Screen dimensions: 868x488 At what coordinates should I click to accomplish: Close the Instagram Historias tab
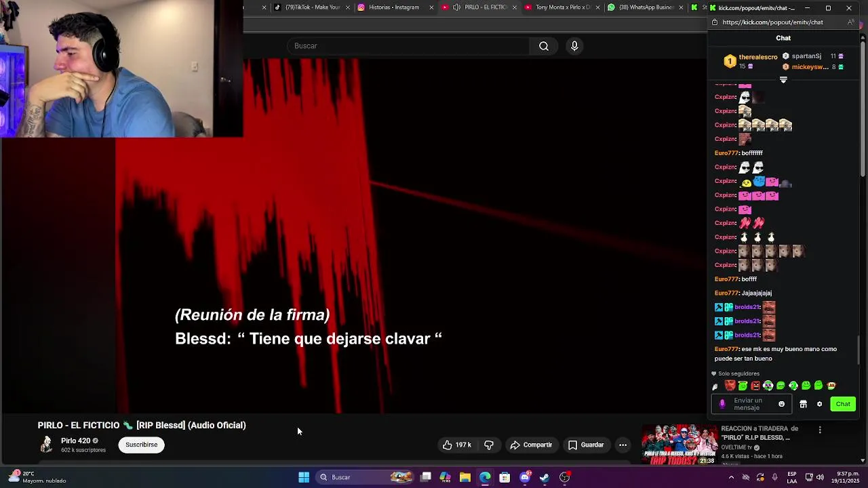coord(431,7)
